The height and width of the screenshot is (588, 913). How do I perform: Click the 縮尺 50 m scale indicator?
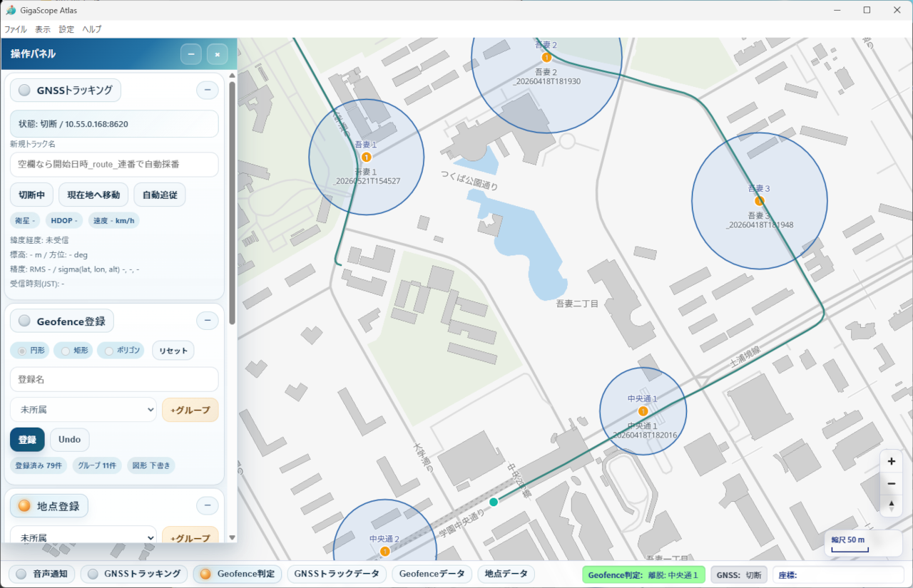[x=863, y=543]
